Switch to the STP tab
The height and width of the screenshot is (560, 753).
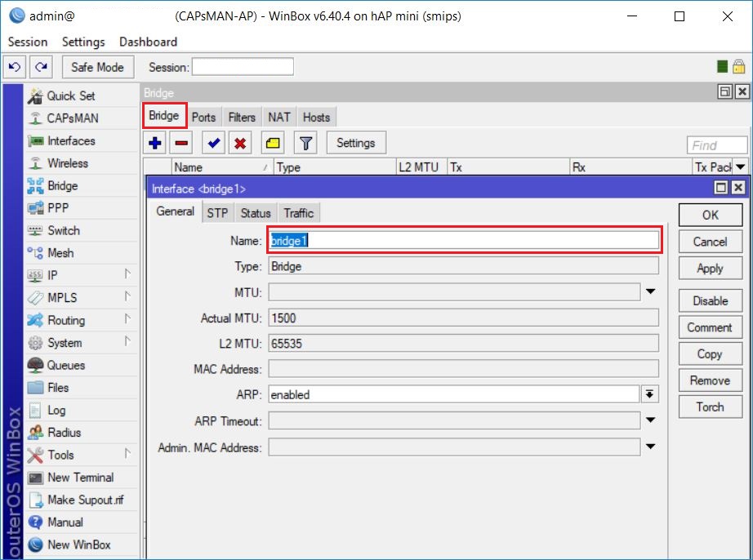point(217,213)
